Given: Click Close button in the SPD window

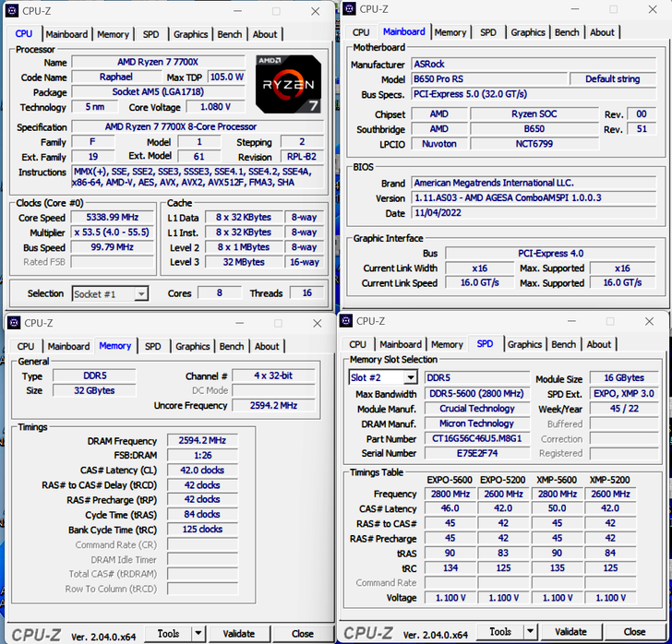Looking at the screenshot, I should [x=635, y=631].
